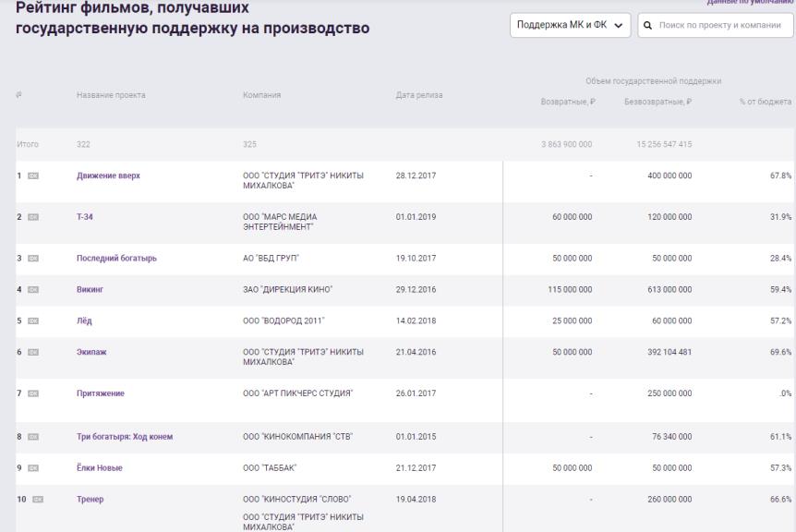Click the non-refundable amount 613 000 000

[669, 289]
